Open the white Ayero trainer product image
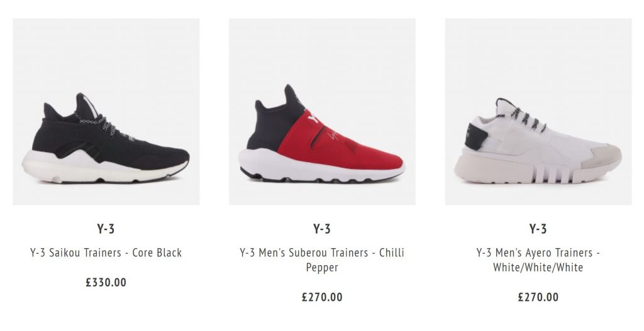 (538, 112)
